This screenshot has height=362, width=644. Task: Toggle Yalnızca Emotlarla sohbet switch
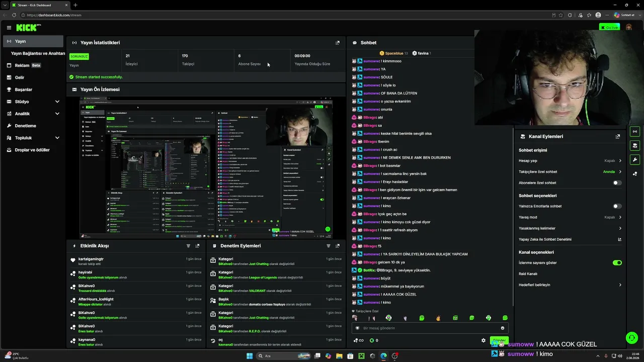pyautogui.click(x=617, y=206)
